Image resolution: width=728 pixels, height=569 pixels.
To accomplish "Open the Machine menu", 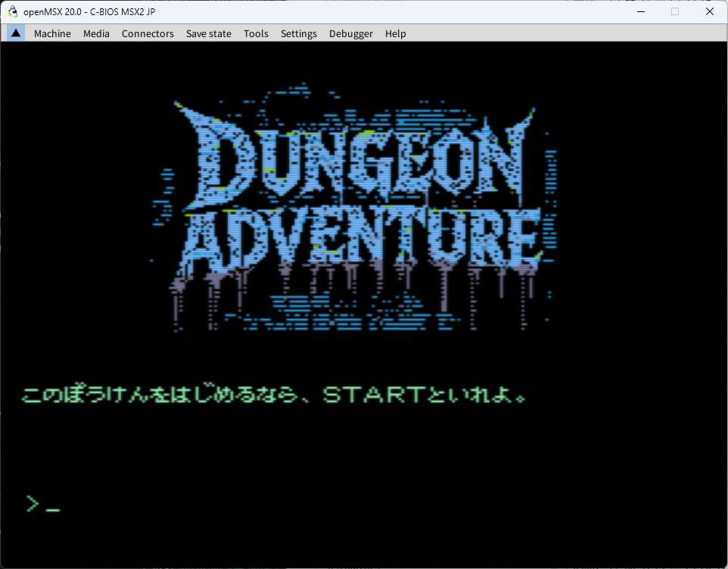I will 52,33.
